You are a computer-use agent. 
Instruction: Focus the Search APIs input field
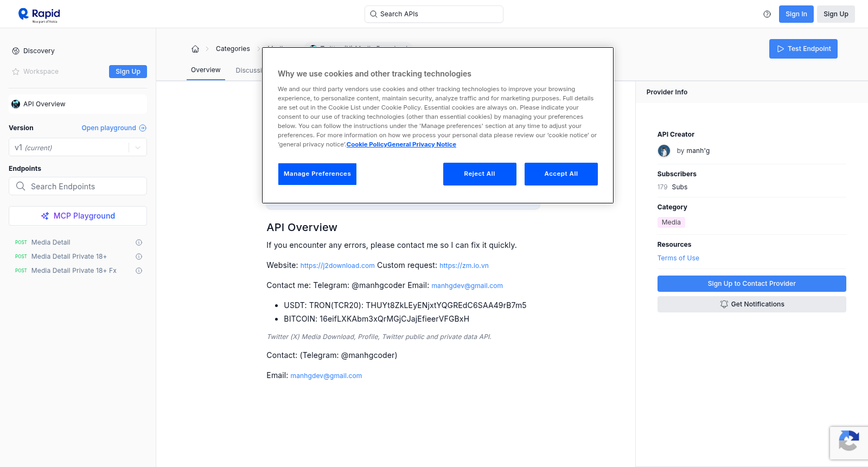434,14
